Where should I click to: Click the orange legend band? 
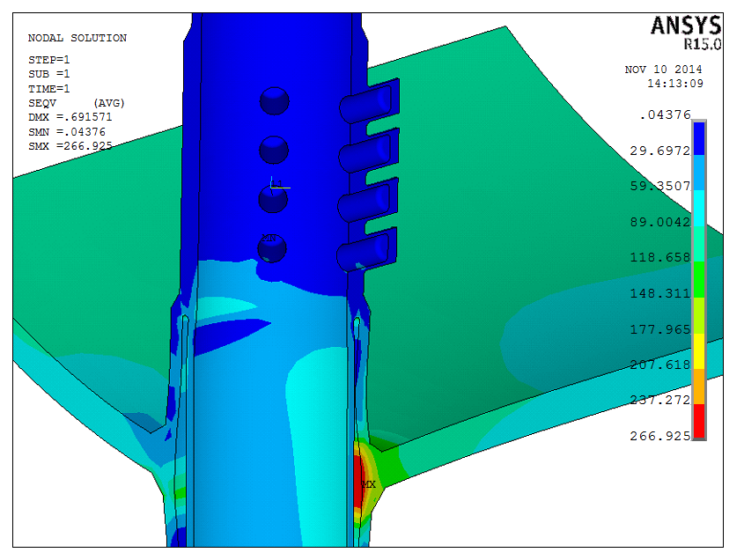pos(699,387)
